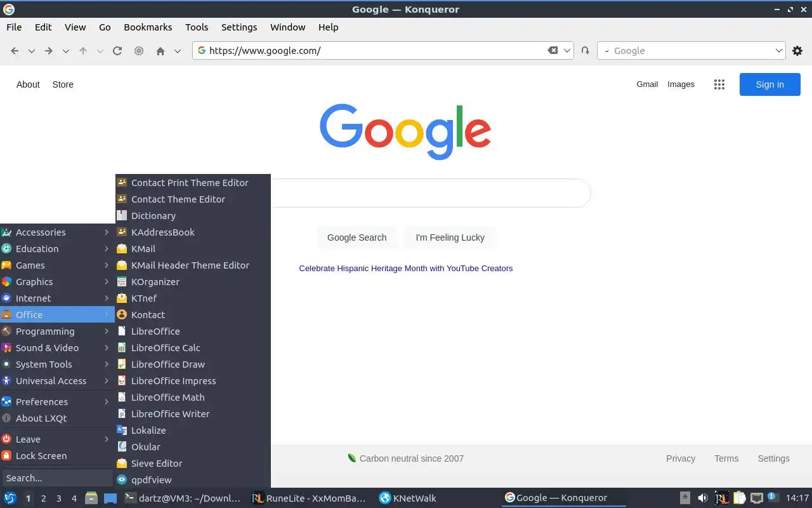Go back using the back arrow
Viewport: 812px width, 508px height.
click(15, 51)
